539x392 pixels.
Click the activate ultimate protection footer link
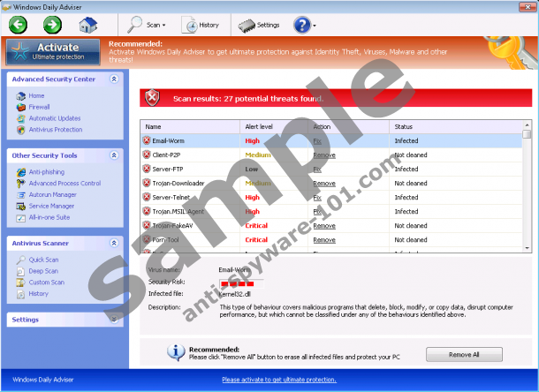click(x=278, y=380)
